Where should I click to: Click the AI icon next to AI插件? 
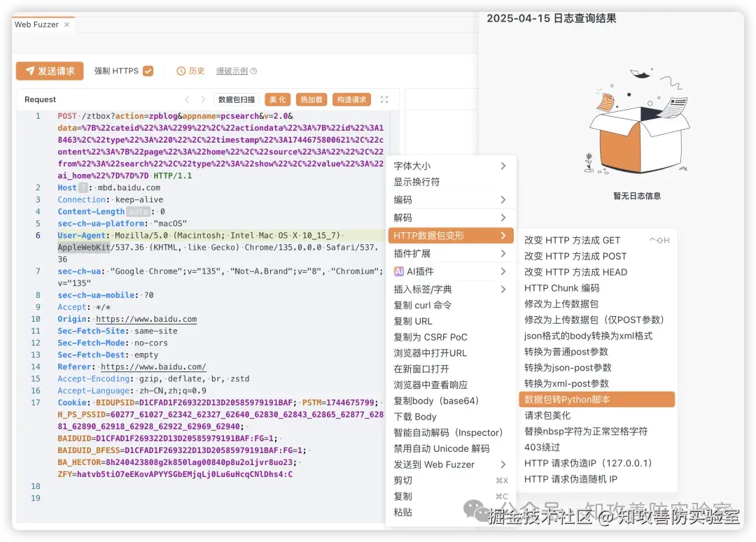[399, 271]
